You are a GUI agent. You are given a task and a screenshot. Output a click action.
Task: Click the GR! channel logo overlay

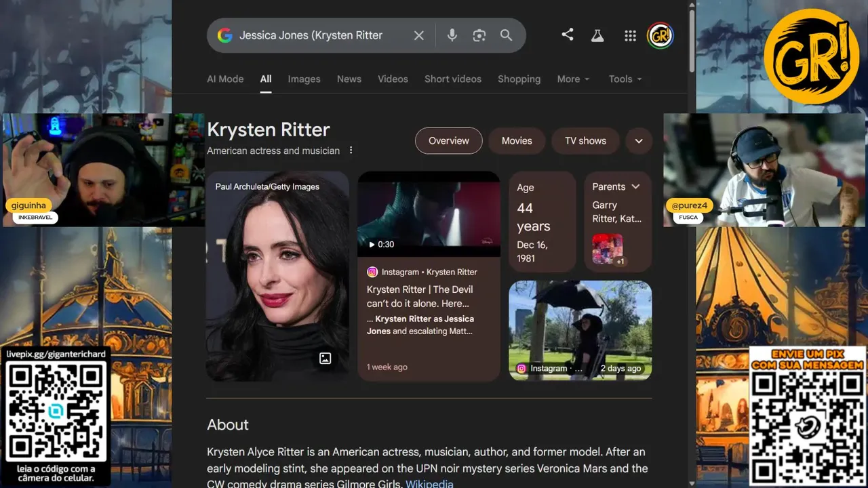click(x=811, y=56)
